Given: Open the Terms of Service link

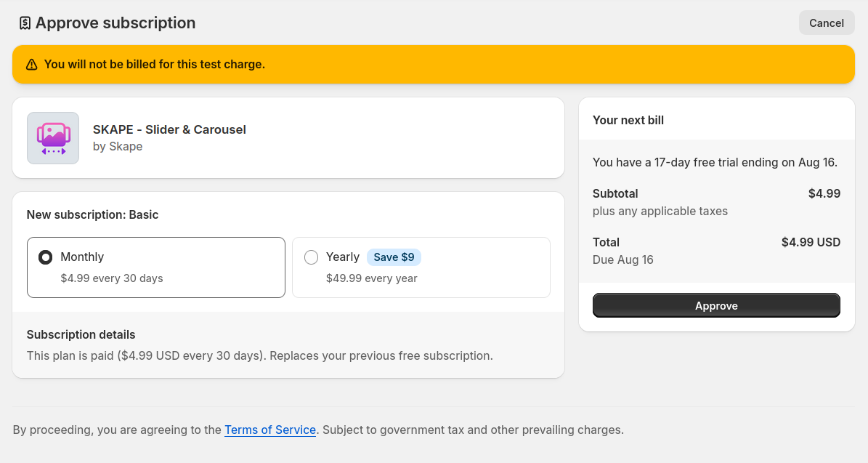Looking at the screenshot, I should [270, 430].
